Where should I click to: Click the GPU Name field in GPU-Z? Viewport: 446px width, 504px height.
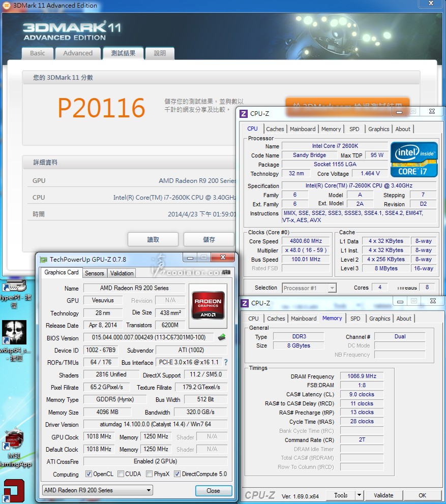pos(134,288)
